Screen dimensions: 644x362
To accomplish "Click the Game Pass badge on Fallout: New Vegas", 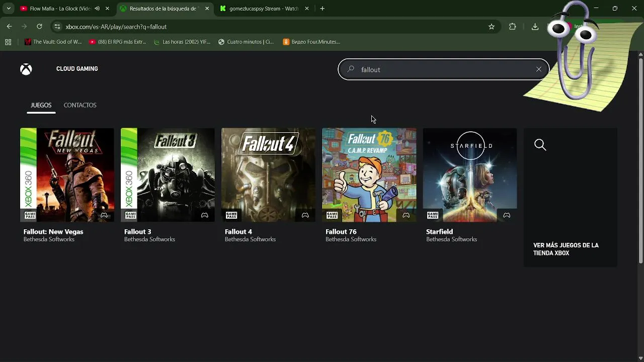I will coord(30,215).
